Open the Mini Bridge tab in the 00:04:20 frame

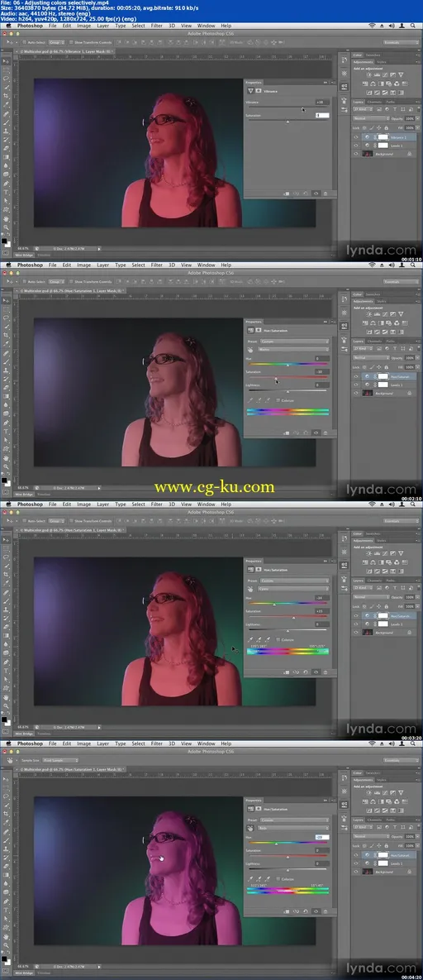tap(24, 973)
